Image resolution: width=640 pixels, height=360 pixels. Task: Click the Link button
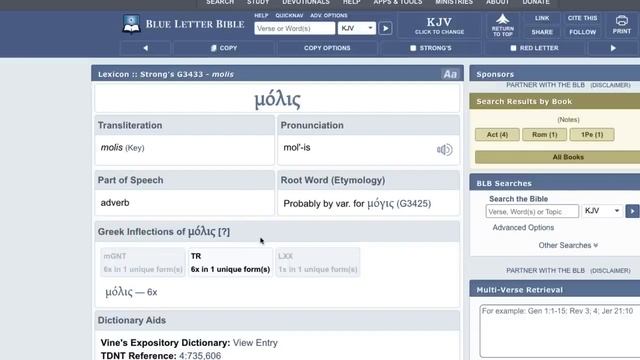point(542,18)
